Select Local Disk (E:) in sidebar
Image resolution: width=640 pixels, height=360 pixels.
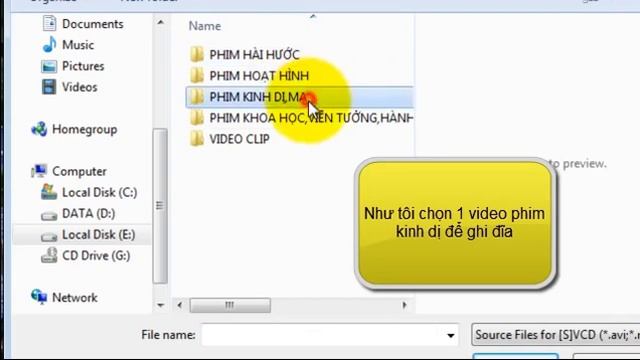pos(98,235)
